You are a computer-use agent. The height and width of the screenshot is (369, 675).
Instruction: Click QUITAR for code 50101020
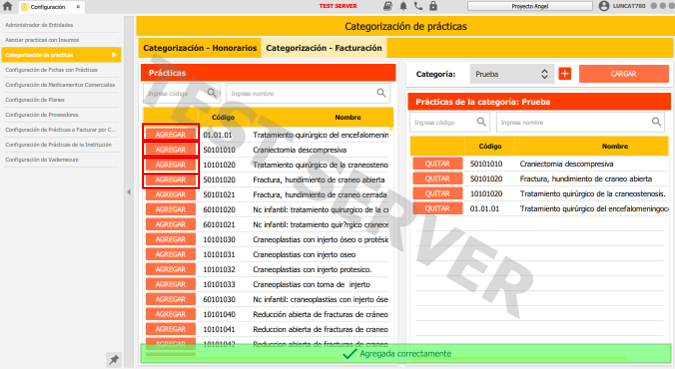(x=437, y=179)
